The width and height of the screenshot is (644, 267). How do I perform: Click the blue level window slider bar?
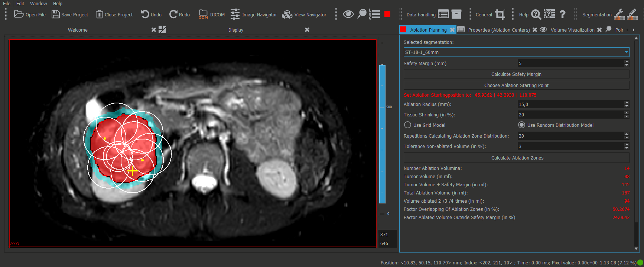coord(382,134)
